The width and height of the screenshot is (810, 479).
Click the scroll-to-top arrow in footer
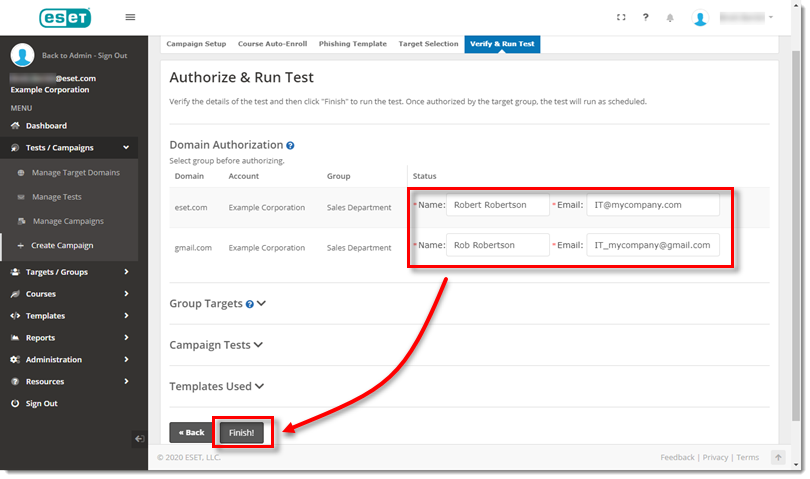point(778,457)
